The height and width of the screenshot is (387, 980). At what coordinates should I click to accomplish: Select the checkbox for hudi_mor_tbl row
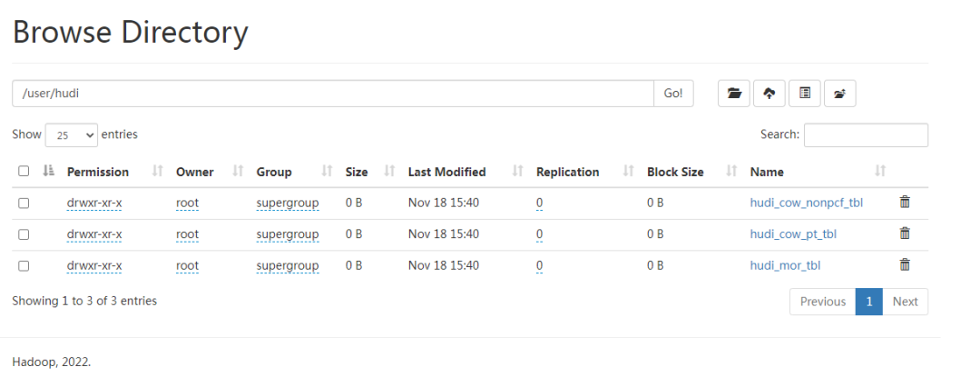click(x=24, y=265)
